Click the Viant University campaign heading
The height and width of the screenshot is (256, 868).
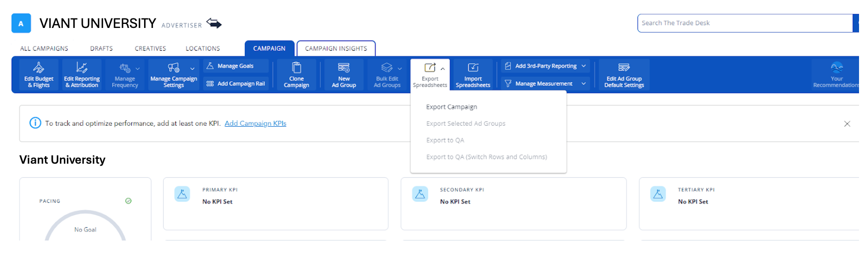click(x=62, y=160)
